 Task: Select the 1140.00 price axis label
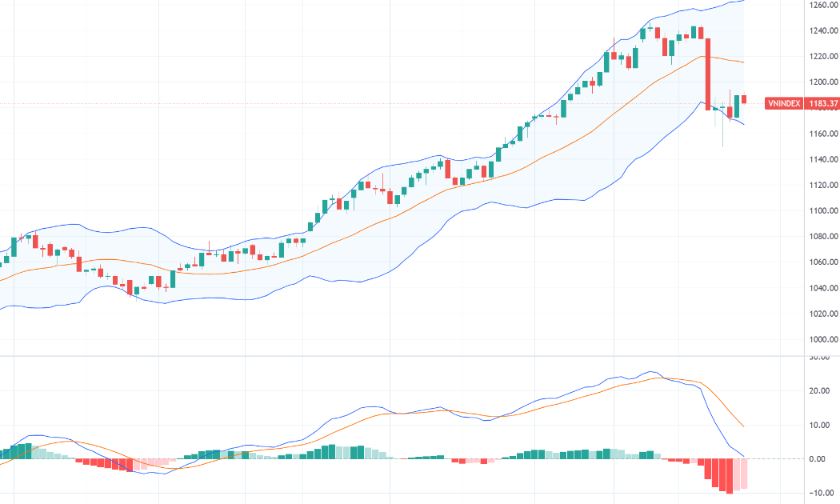point(823,159)
